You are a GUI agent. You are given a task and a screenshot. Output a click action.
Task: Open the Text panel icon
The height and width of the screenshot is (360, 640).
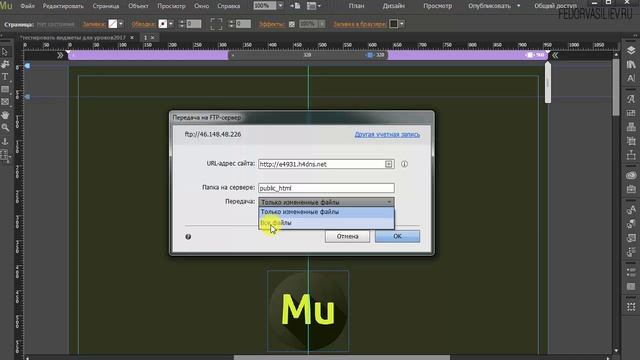pos(631,78)
